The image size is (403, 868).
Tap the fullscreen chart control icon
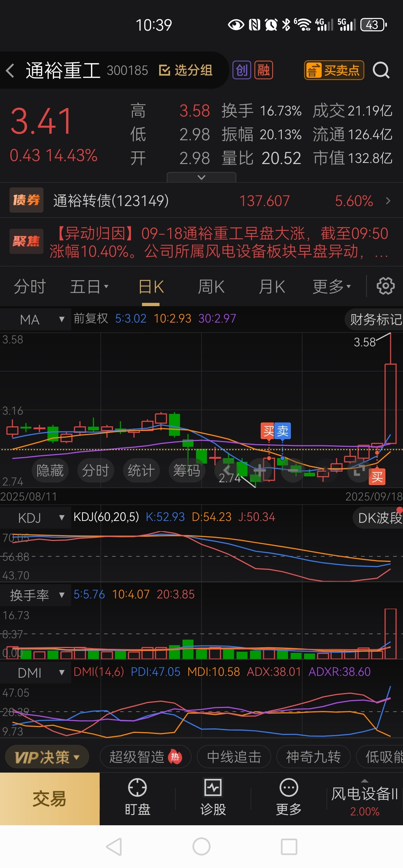pyautogui.click(x=359, y=471)
